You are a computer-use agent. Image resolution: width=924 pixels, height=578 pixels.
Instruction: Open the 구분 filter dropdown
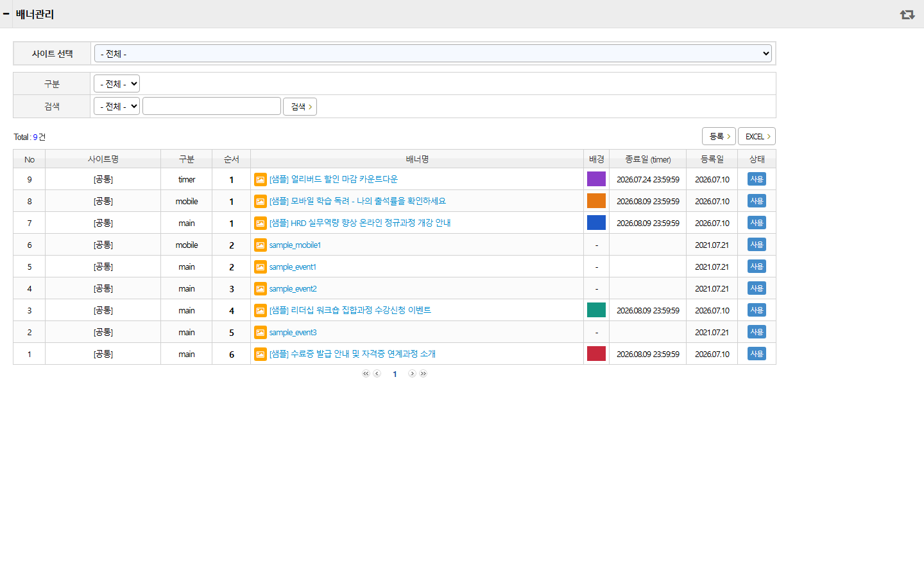[117, 83]
